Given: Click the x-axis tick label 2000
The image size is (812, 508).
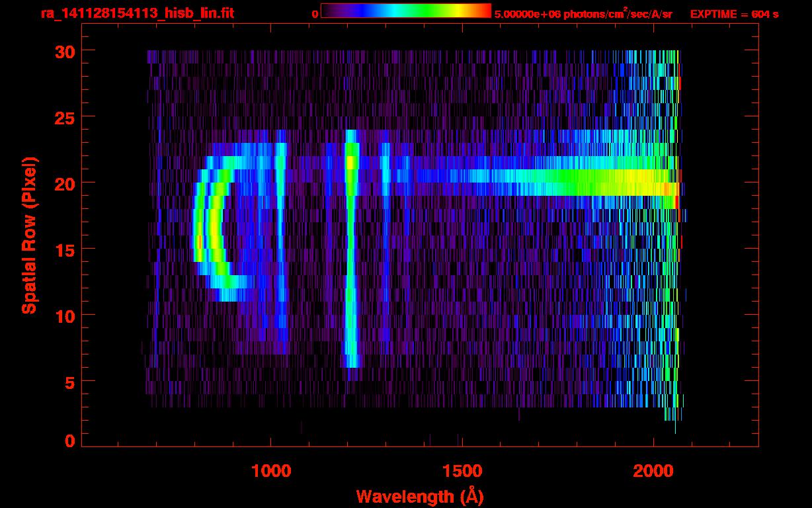Looking at the screenshot, I should [x=653, y=470].
